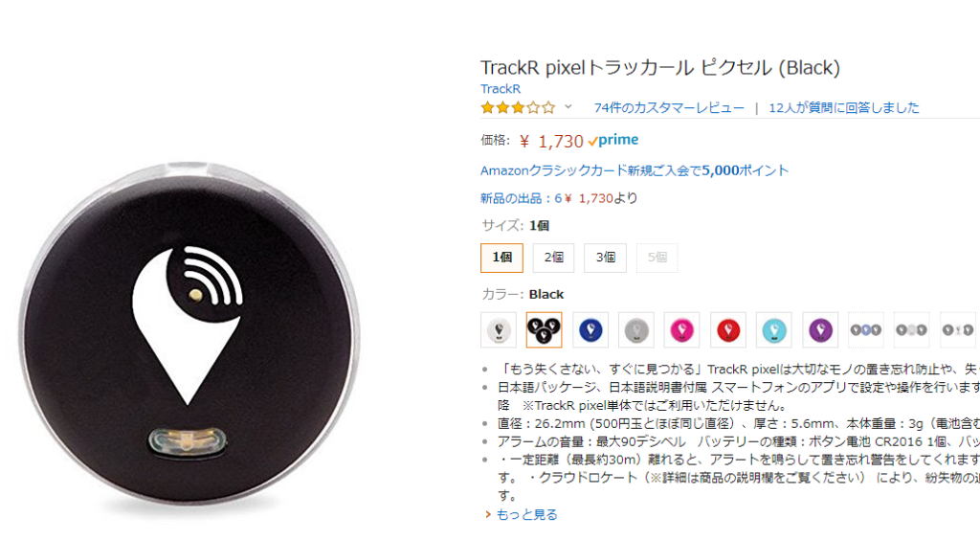
Task: Select the purple color swatch
Action: tap(820, 329)
